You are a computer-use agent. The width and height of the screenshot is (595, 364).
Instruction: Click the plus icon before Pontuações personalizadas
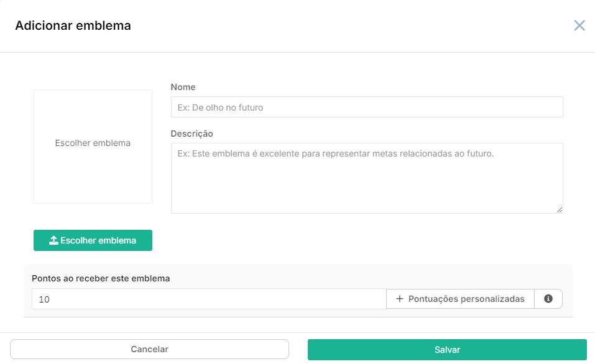(400, 299)
